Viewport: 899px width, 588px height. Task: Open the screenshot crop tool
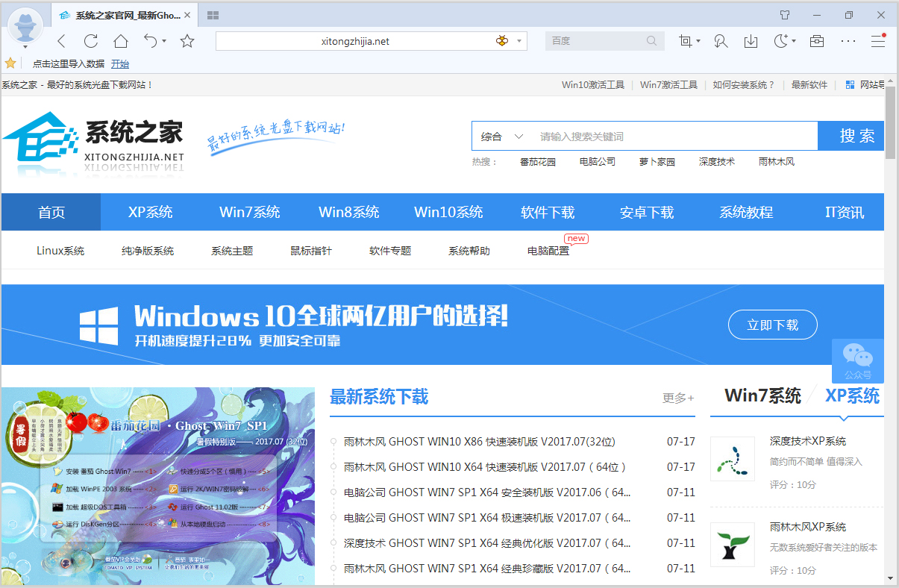tap(685, 41)
